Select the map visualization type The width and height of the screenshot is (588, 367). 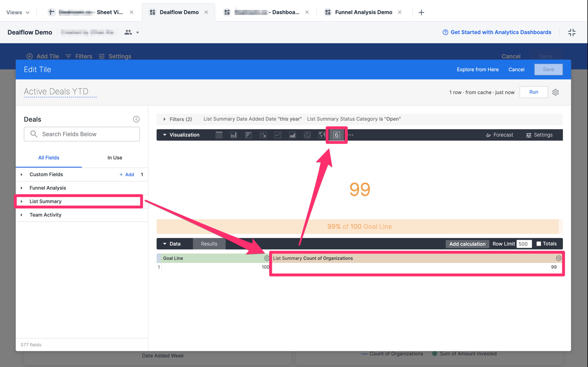pos(322,135)
